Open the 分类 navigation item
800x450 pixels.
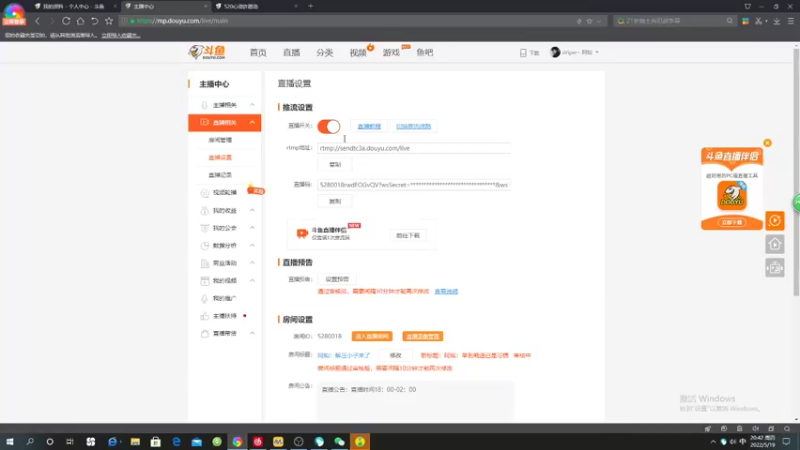(324, 53)
